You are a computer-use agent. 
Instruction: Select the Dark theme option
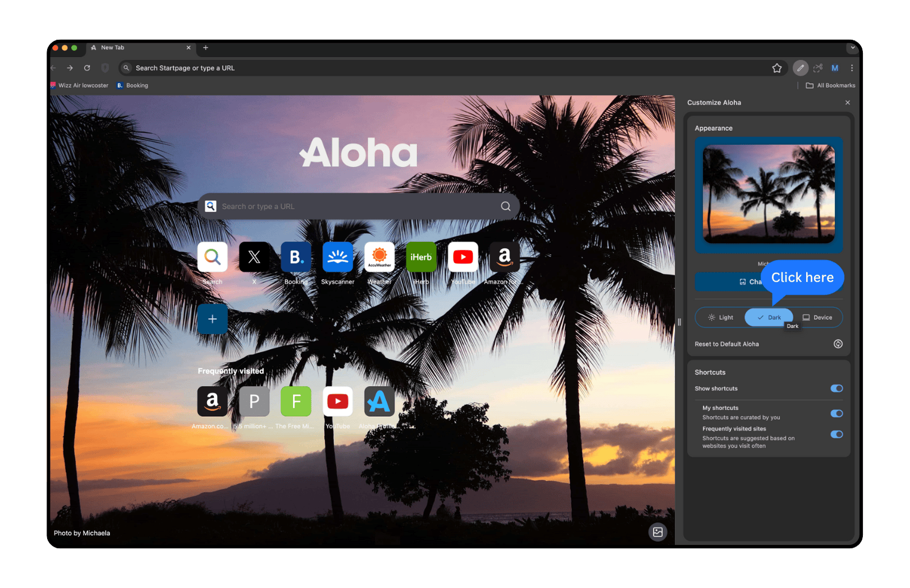(769, 318)
